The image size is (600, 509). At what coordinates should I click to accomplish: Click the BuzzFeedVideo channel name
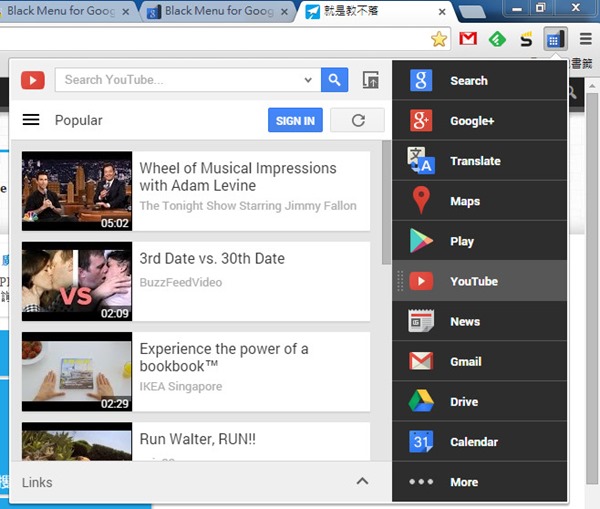(x=181, y=282)
